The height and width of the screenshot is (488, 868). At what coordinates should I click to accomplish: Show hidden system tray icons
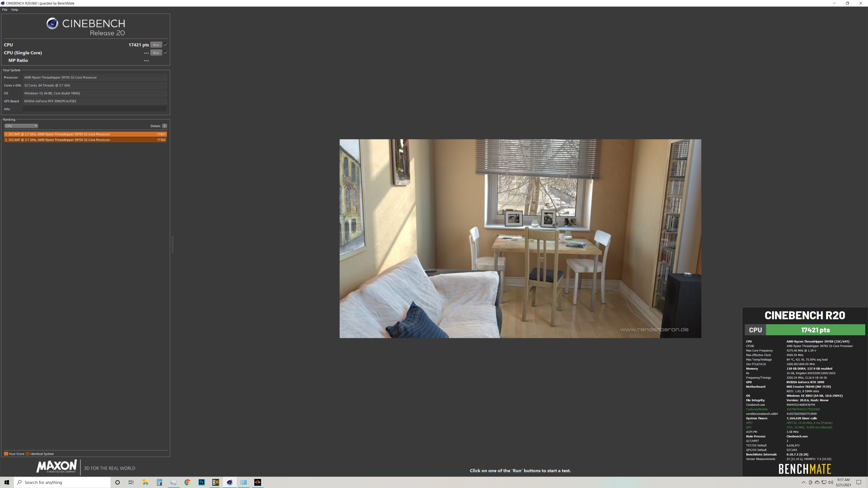[x=804, y=482]
